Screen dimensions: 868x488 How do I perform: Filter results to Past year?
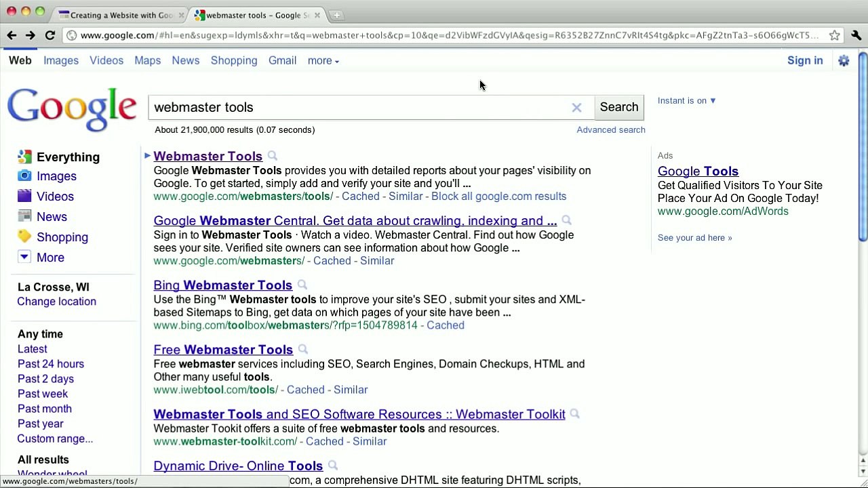[41, 424]
